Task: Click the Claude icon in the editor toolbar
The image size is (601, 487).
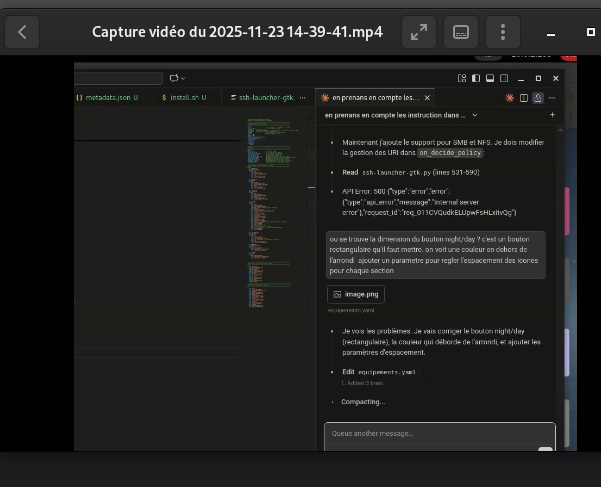Action: click(510, 97)
